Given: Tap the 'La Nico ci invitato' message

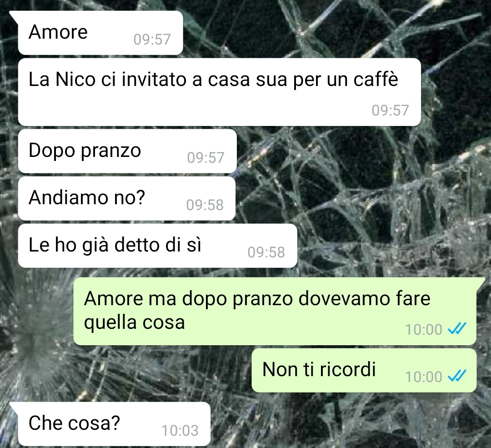Looking at the screenshot, I should (219, 92).
